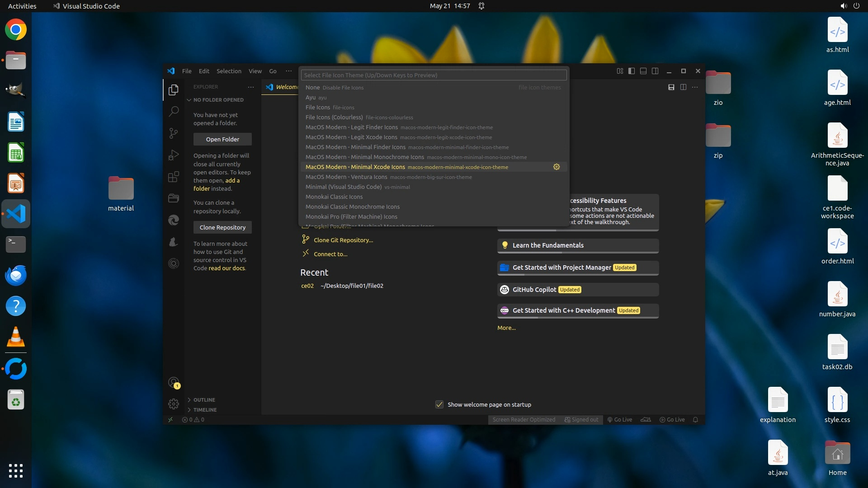Open the Selection menu

point(229,71)
